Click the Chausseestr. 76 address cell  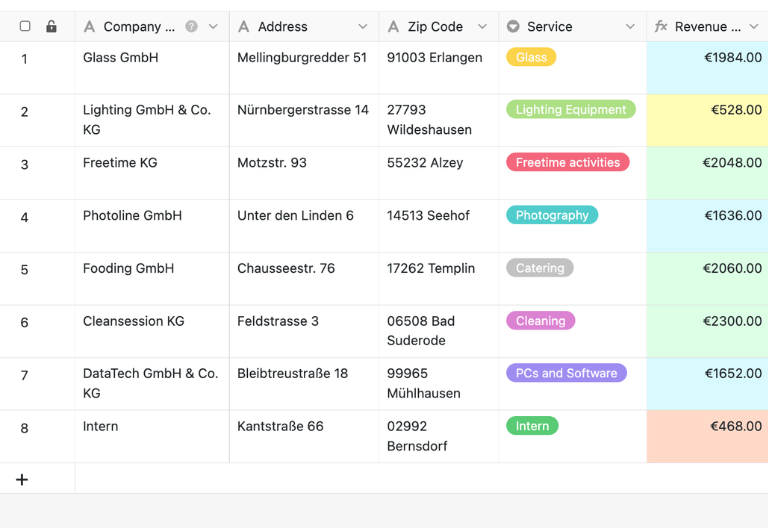304,279
